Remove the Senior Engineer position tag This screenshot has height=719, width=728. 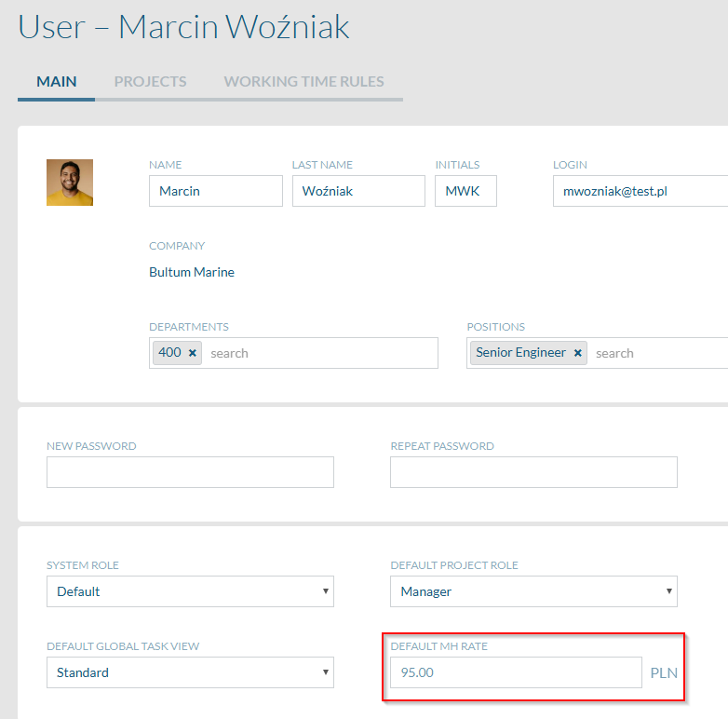coord(577,353)
